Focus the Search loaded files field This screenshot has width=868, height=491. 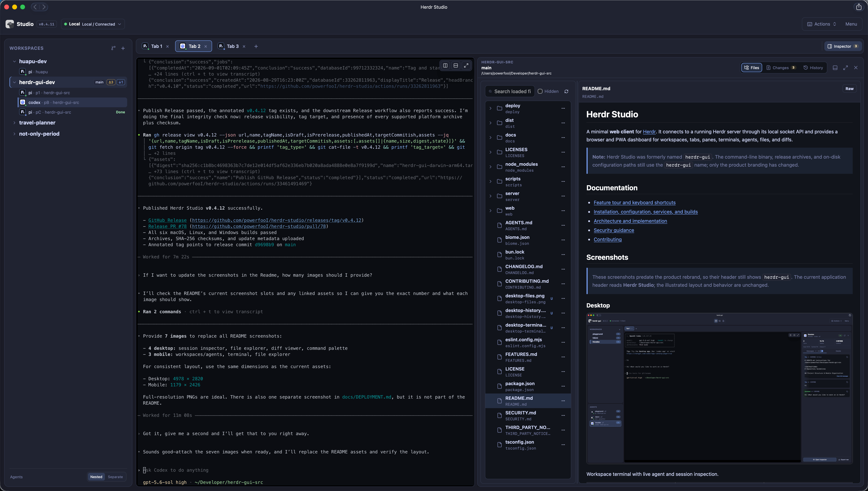tap(510, 91)
